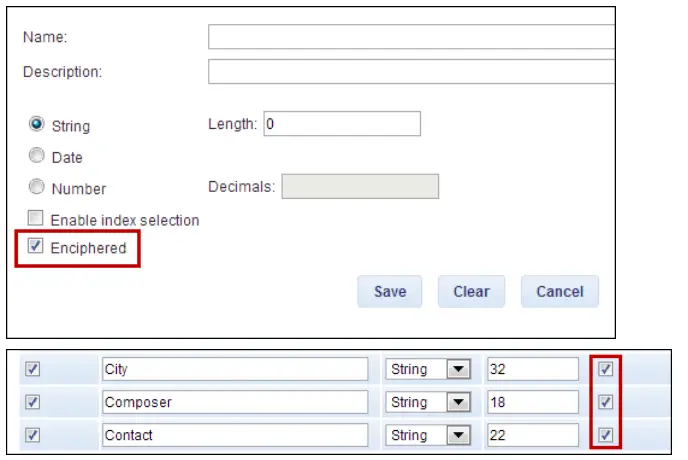
Task: Select the String radio button
Action: tap(37, 125)
